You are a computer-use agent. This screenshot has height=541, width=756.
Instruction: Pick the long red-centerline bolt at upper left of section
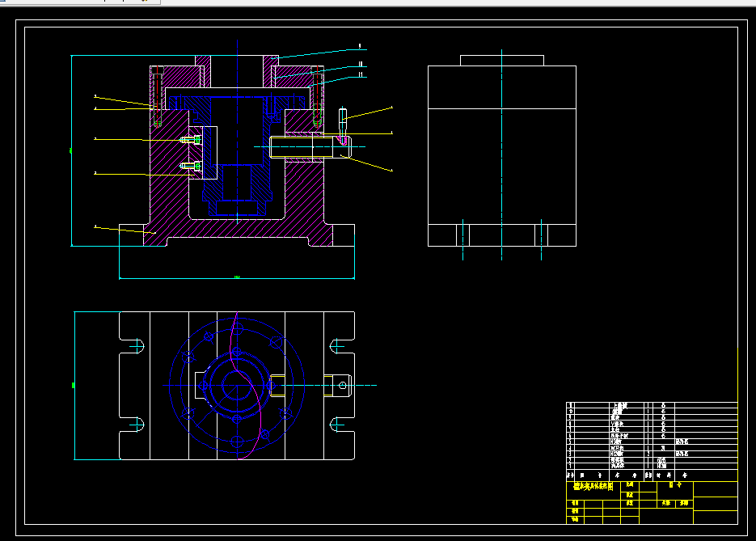(x=157, y=96)
